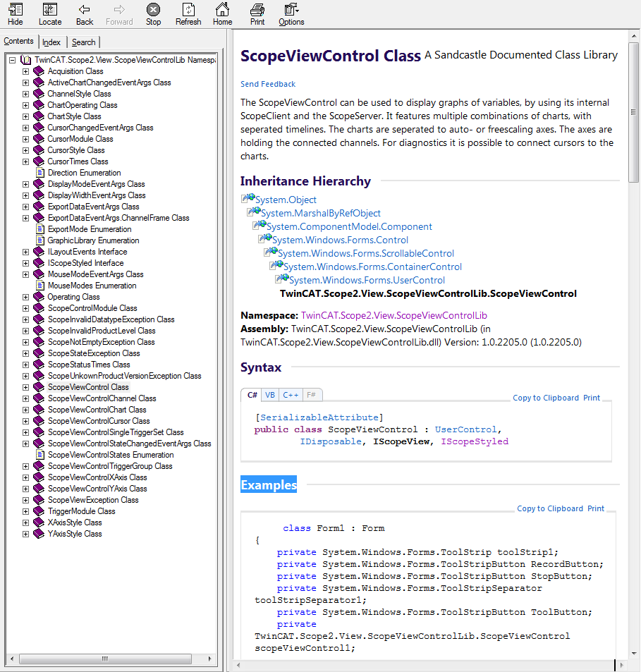The image size is (641, 672).
Task: Expand the ScopeViewControlChart Class node
Action: 25,410
